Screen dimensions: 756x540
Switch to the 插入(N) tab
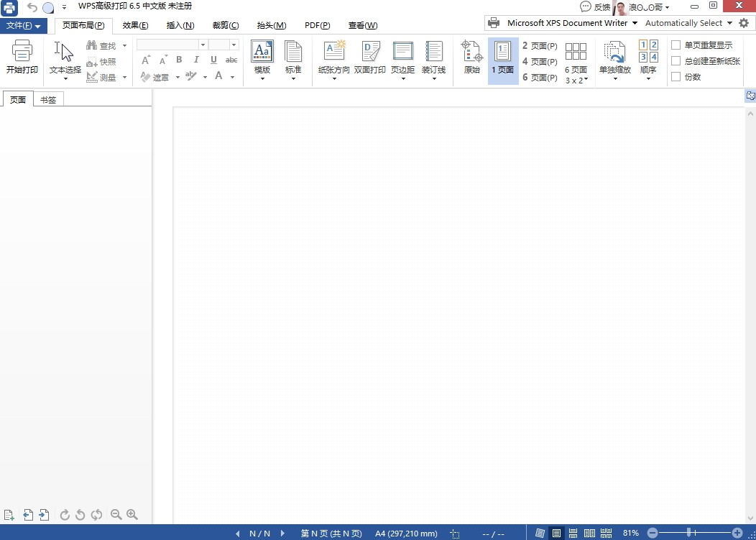click(180, 26)
